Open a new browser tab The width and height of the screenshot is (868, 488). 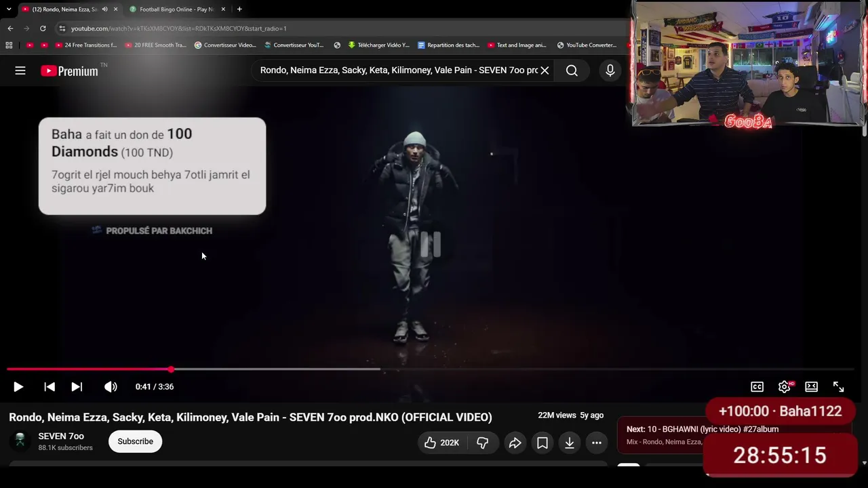[239, 9]
